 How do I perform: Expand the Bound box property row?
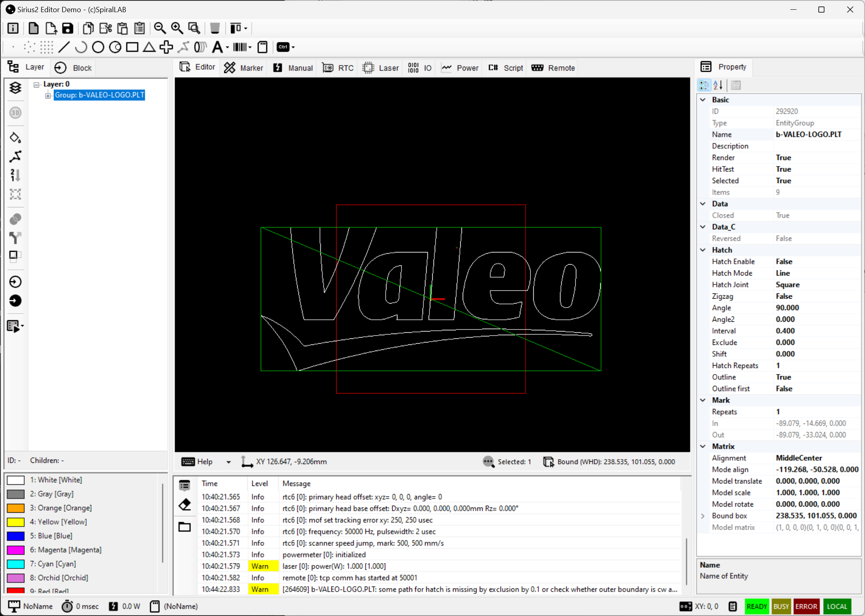[703, 516]
